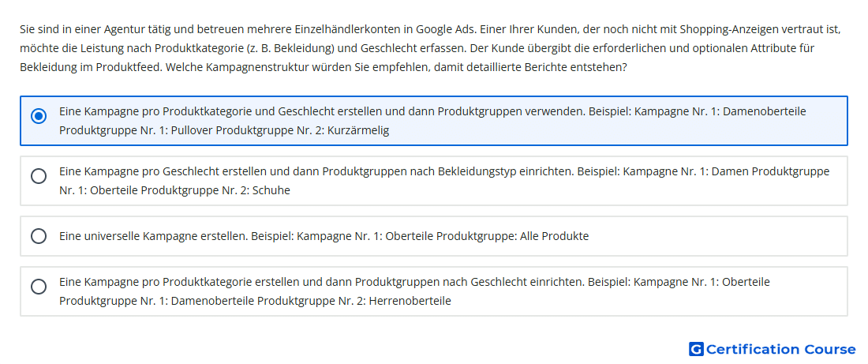Click the fourth answer box about Produktgruppen nach Geschlecht

434,291
